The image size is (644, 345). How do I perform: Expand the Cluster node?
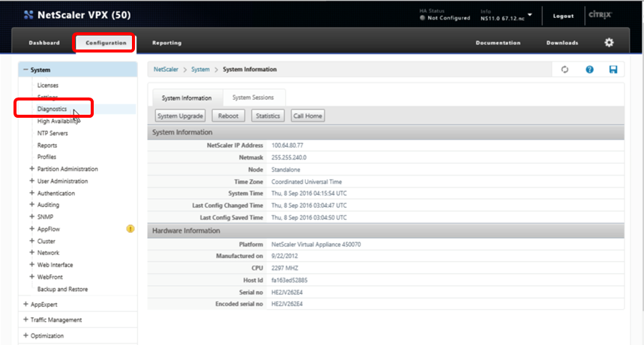[31, 241]
